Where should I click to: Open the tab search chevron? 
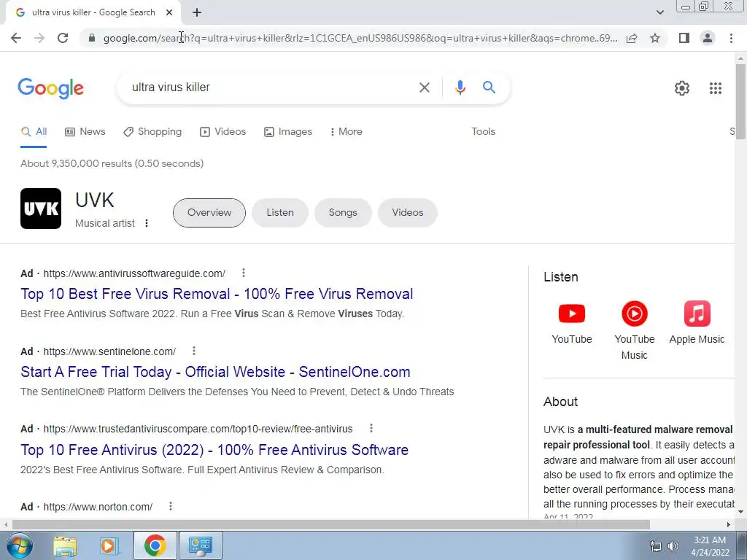point(659,13)
